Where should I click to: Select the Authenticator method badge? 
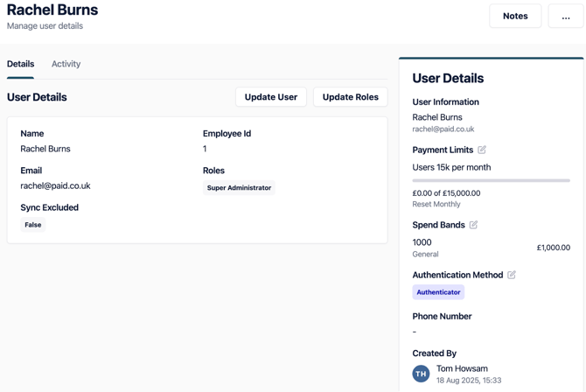[x=438, y=292]
